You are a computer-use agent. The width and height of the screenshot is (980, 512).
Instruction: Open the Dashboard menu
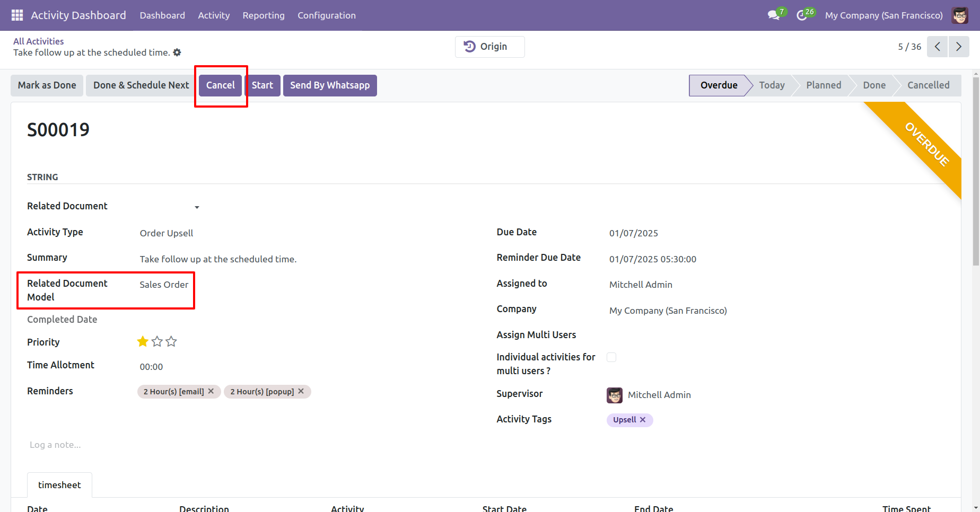click(x=162, y=15)
